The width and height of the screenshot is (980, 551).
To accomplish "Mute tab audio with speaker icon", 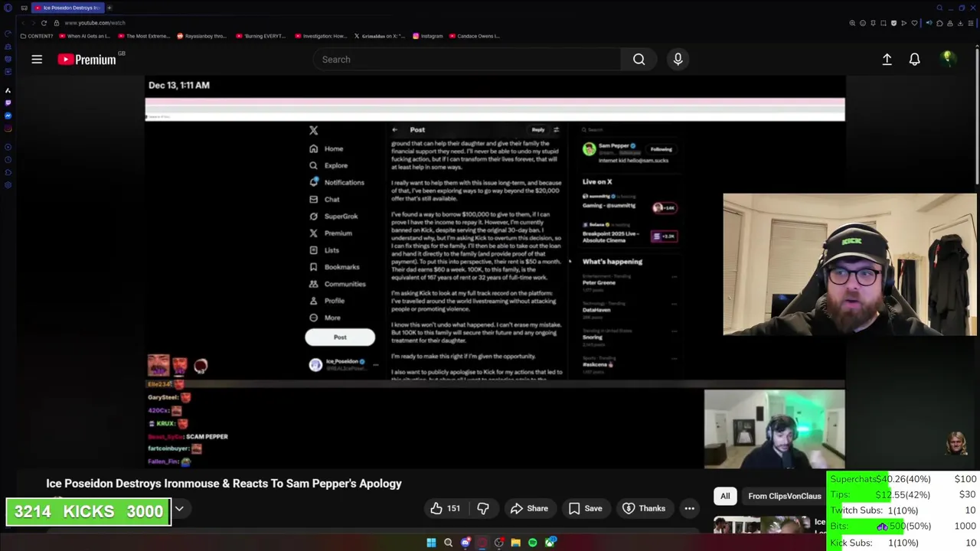I will [929, 23].
